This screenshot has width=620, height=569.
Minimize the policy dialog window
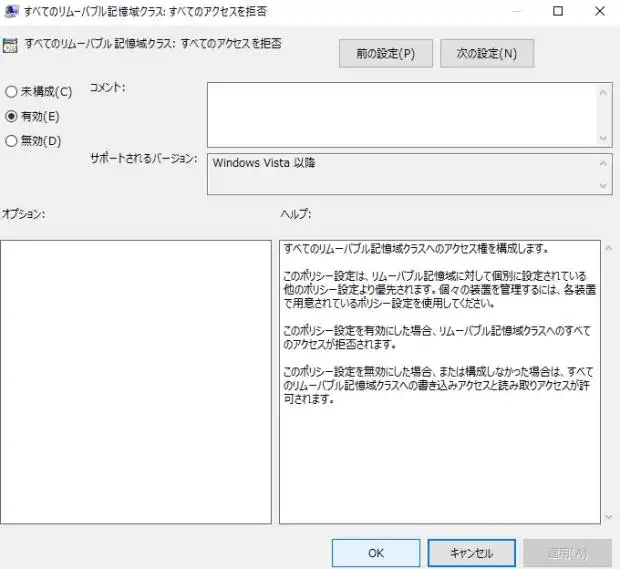516,11
